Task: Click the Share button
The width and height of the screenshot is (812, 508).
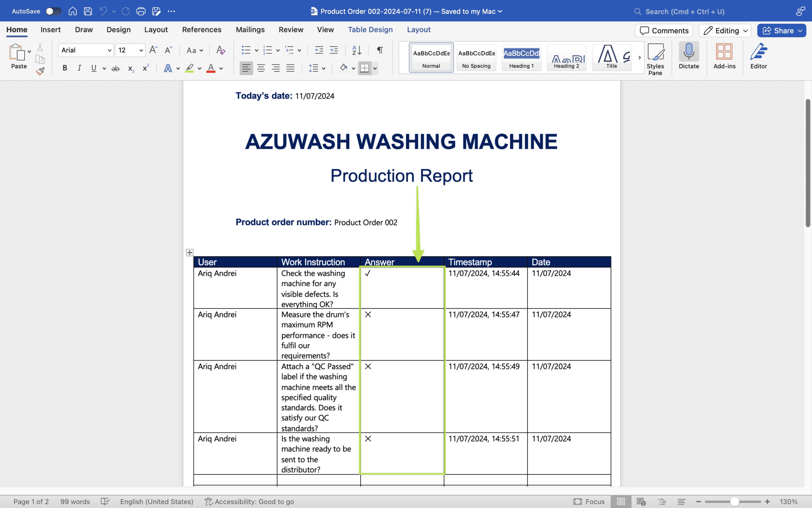Action: tap(781, 30)
